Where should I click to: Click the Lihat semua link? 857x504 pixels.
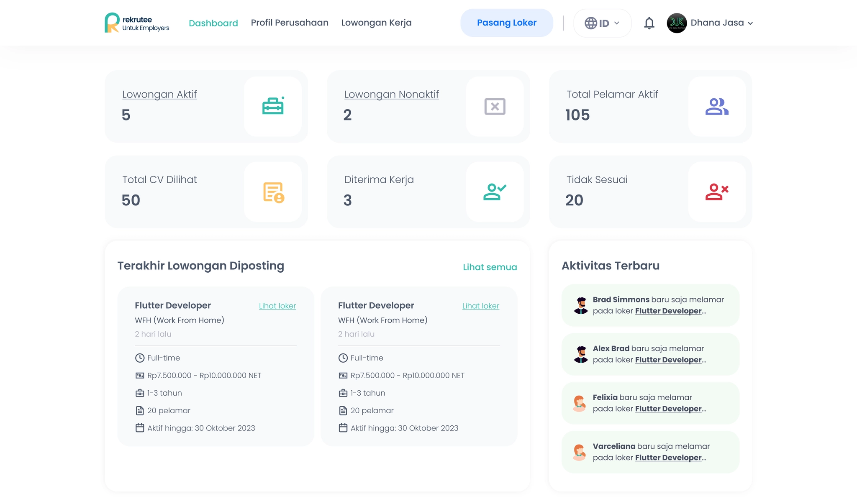point(490,267)
